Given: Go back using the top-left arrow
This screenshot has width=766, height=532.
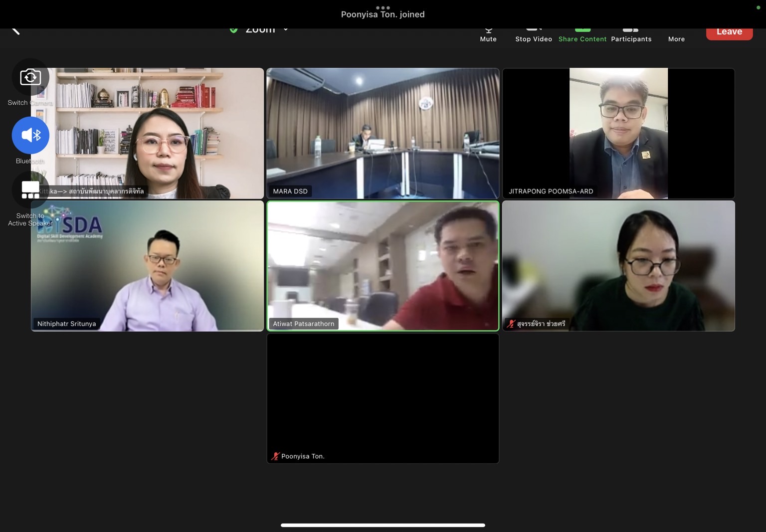Looking at the screenshot, I should [x=15, y=31].
